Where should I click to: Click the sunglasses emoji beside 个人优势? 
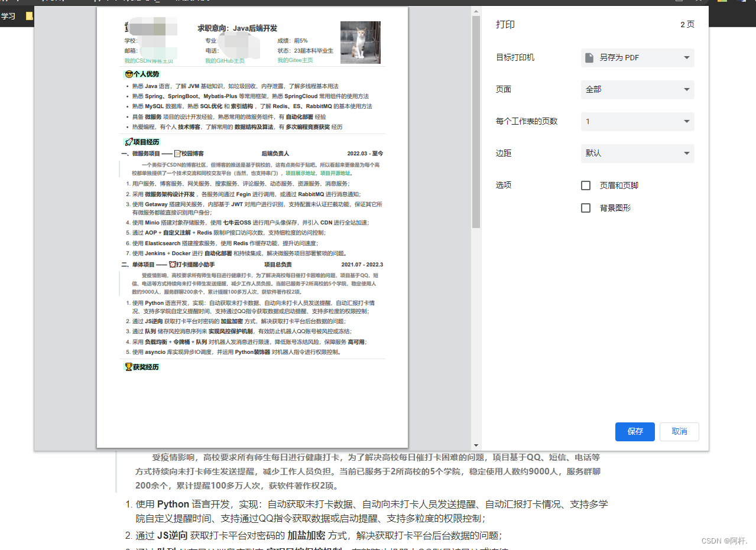(x=128, y=74)
